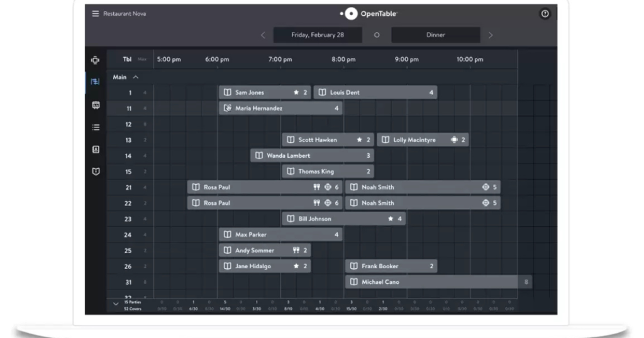
Task: Expand the bottom parties and covers summary chevron
Action: 116,304
